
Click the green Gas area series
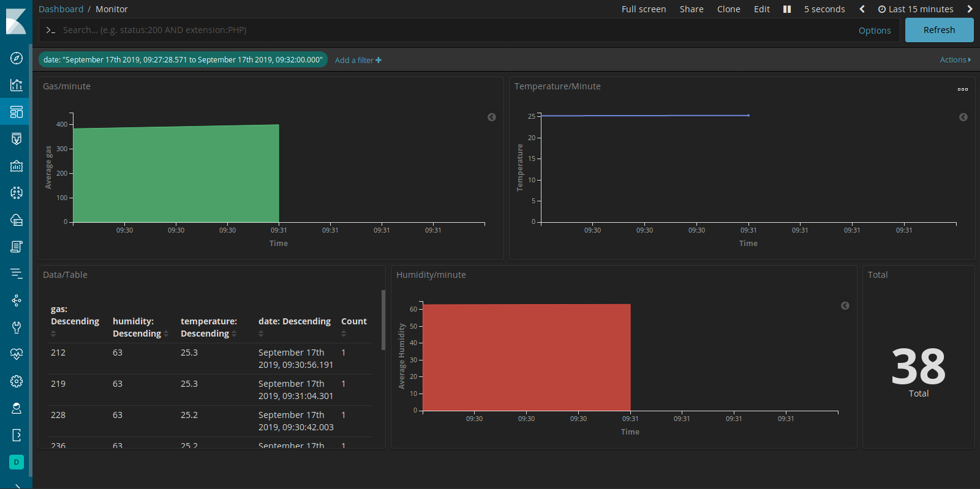pyautogui.click(x=176, y=174)
